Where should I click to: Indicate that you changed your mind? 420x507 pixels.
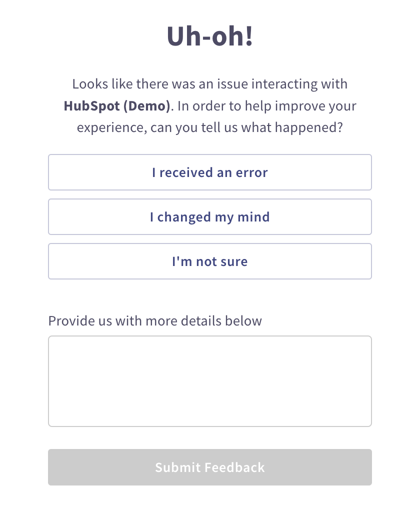pyautogui.click(x=210, y=217)
